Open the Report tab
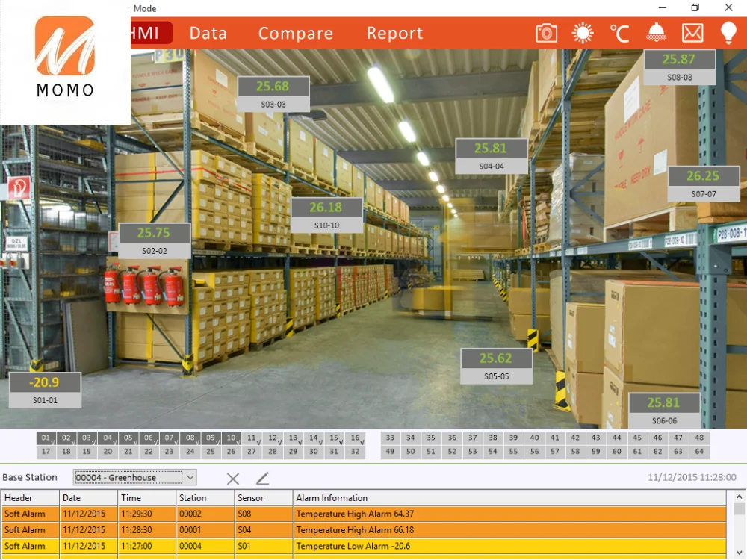Image resolution: width=747 pixels, height=560 pixels. coord(394,34)
